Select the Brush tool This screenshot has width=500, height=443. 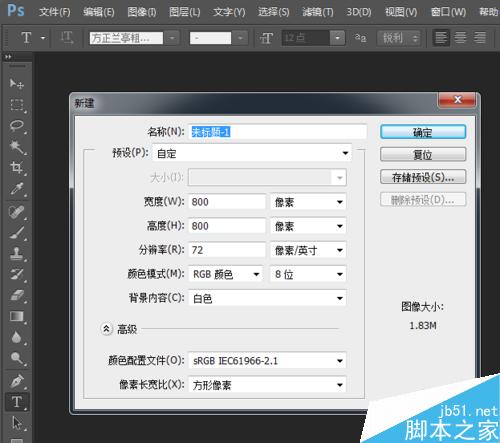coord(17,233)
